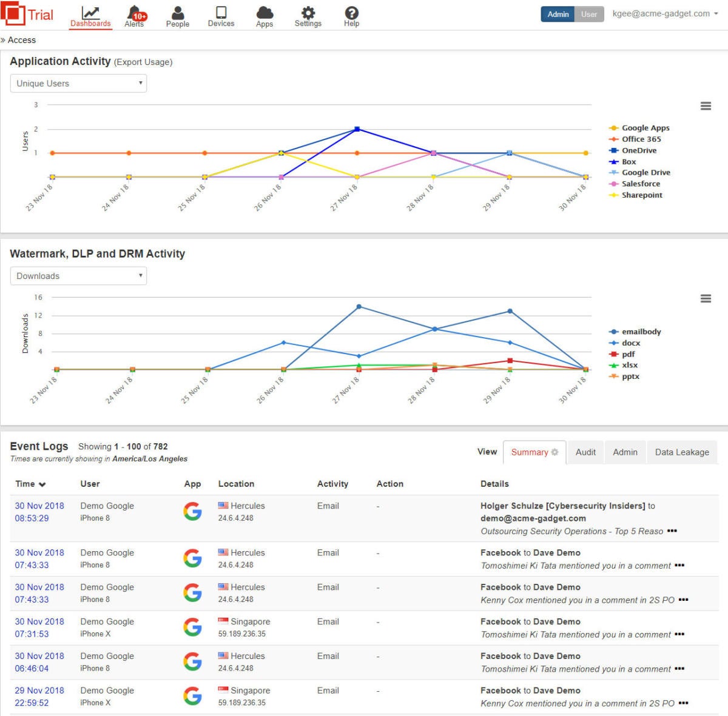
Task: Toggle Google Drive series in legend
Action: (639, 172)
